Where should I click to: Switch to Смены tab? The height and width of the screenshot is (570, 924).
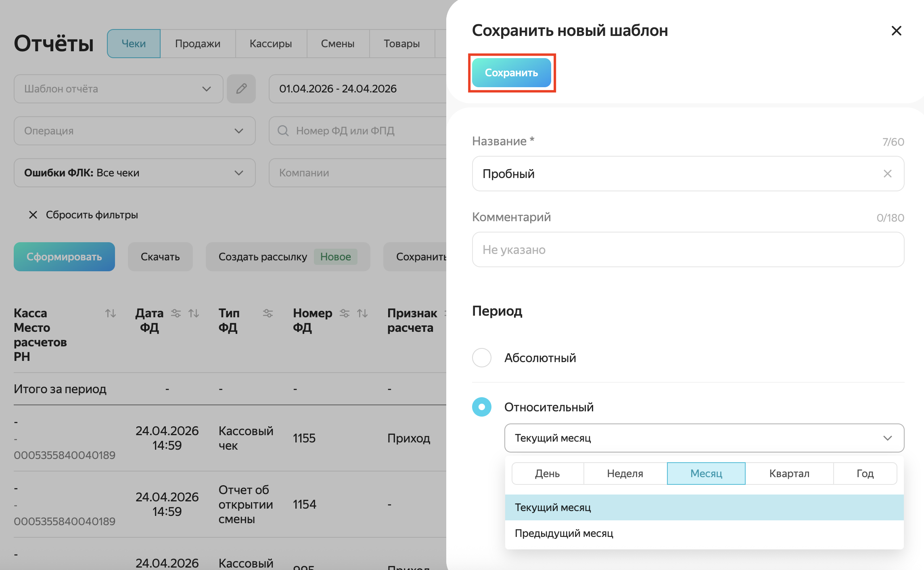(338, 44)
